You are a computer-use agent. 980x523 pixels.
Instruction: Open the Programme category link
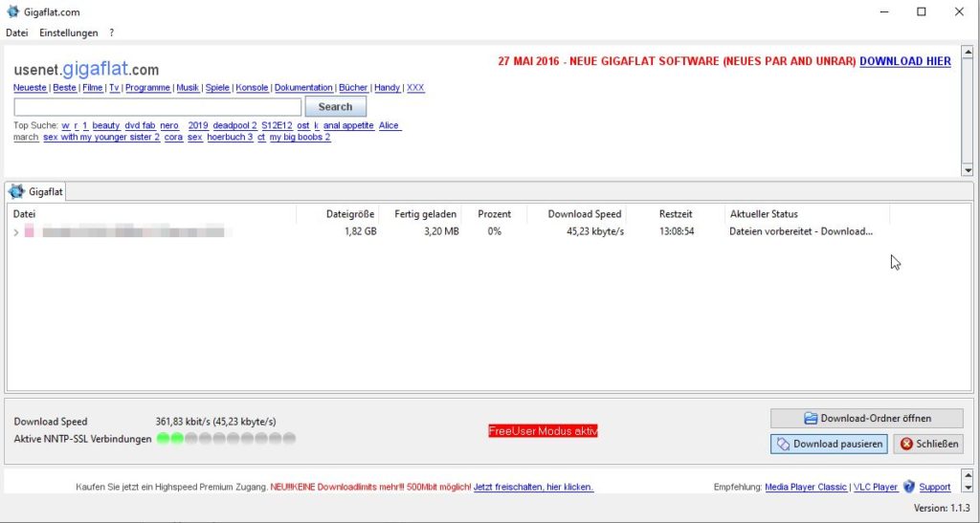point(147,88)
